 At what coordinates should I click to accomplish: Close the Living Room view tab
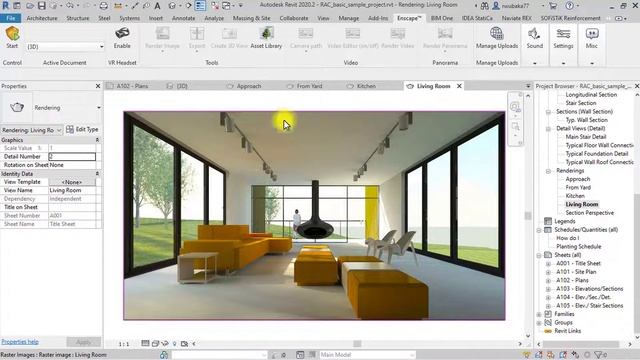[x=459, y=86]
